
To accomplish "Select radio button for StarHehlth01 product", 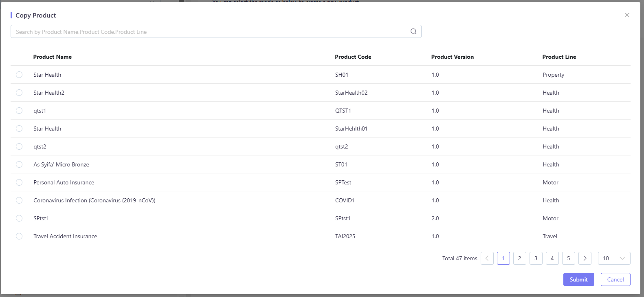I will 19,129.
